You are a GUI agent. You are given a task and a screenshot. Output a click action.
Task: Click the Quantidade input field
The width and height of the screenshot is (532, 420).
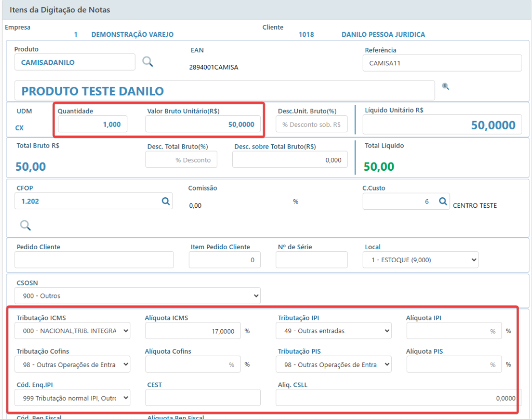[92, 124]
